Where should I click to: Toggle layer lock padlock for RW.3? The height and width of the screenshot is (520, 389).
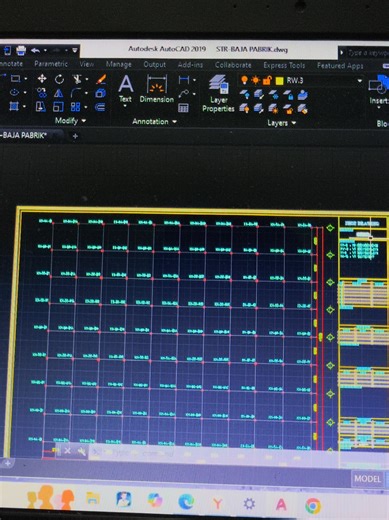267,80
